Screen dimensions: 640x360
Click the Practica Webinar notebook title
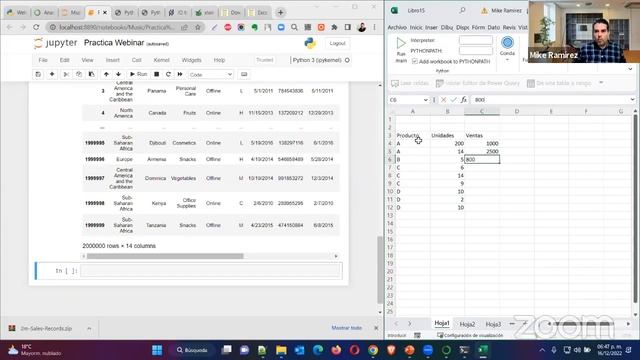tap(114, 43)
